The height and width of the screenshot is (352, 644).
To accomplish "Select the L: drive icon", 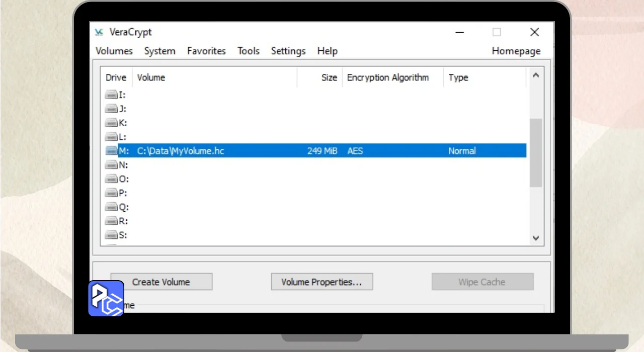I will tap(111, 137).
